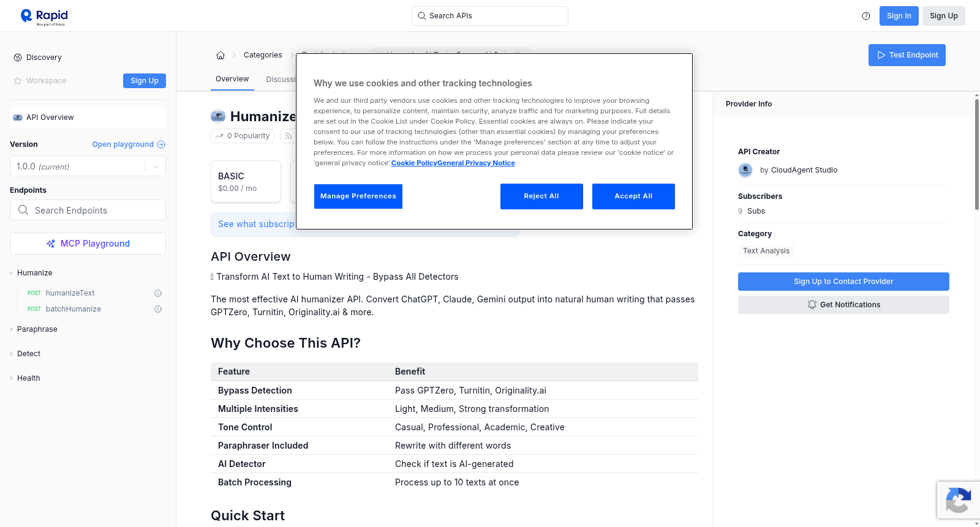Click the reCAPTCHA badge

click(958, 500)
